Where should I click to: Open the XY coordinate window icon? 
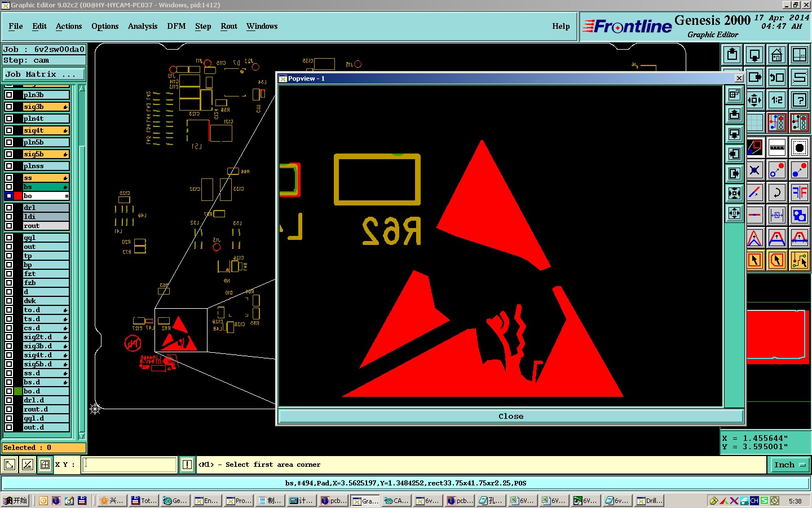click(x=800, y=55)
